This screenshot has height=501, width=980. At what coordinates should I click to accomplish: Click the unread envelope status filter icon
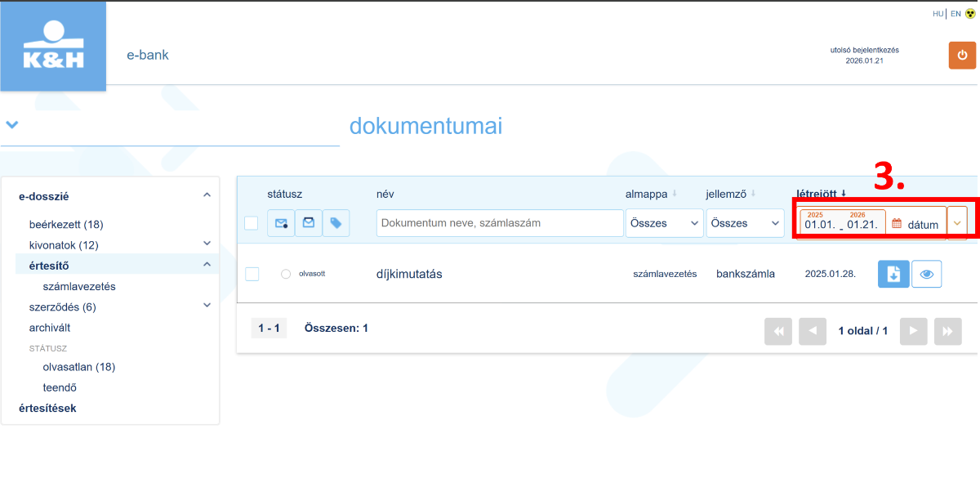281,223
